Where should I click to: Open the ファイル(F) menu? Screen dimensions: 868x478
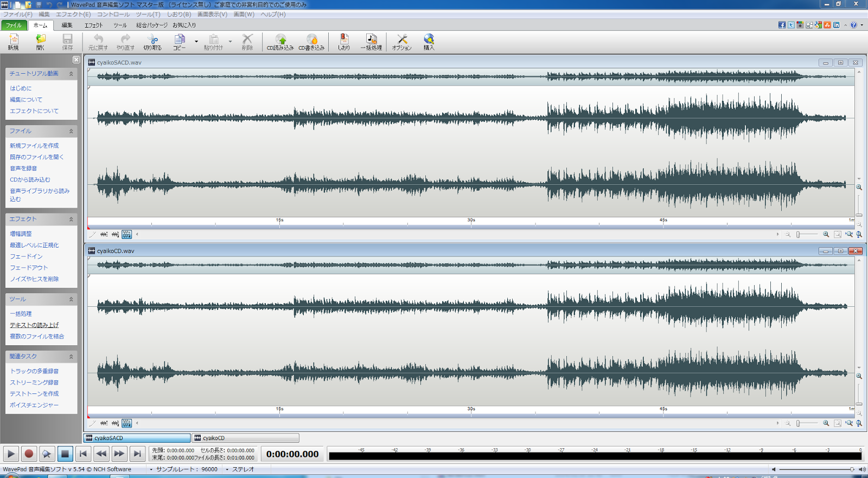coord(17,14)
